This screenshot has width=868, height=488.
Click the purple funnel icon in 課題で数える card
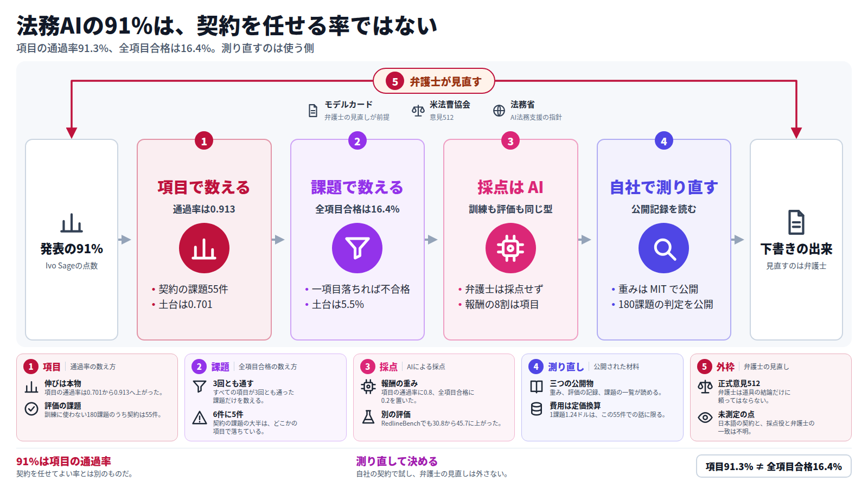(358, 248)
